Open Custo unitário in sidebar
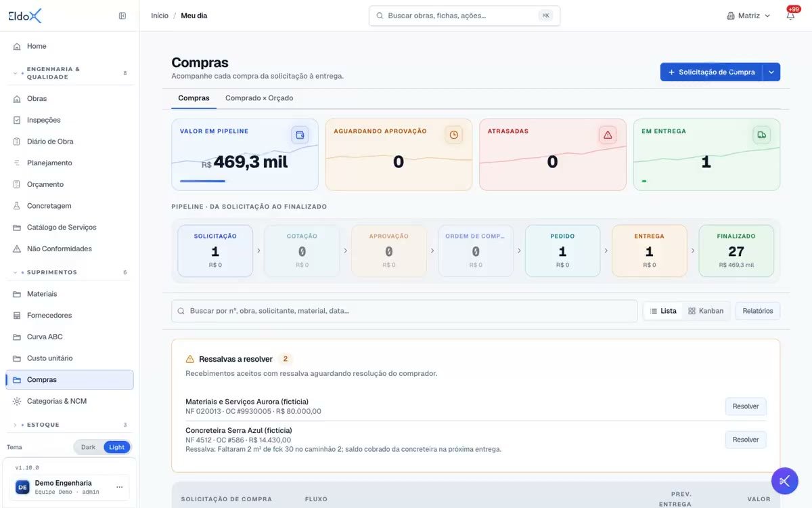Image resolution: width=812 pixels, height=508 pixels. tap(70, 358)
